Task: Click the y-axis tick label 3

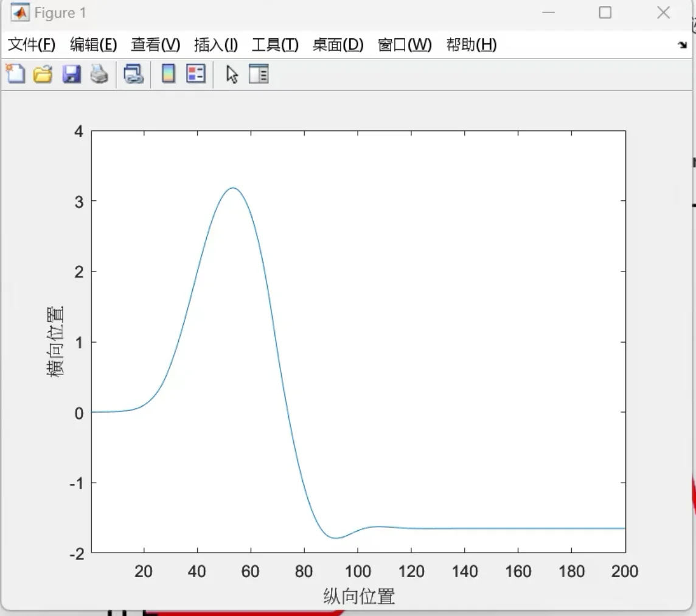Action: 79,202
